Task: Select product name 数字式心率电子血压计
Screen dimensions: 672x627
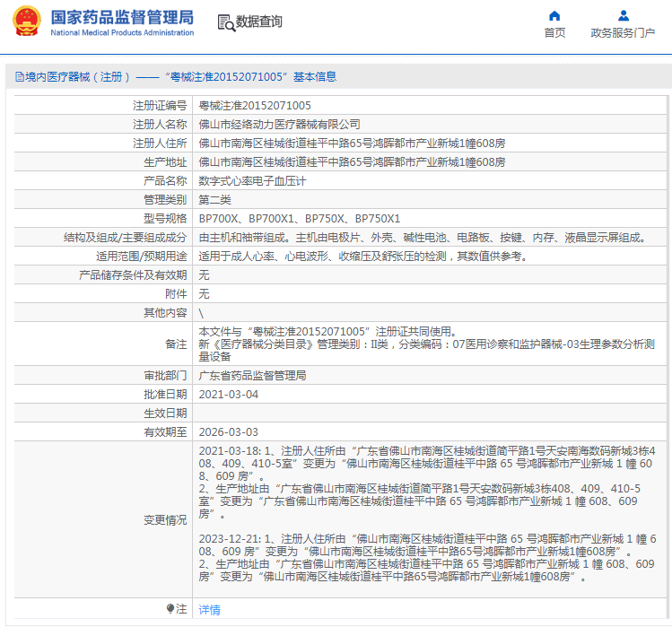Action: [x=252, y=181]
